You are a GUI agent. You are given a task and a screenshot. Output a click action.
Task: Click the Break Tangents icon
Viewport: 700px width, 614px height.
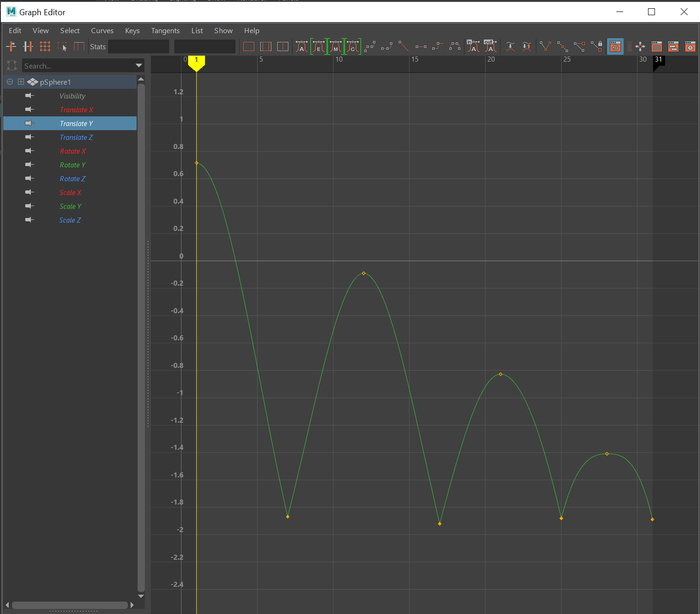point(545,46)
